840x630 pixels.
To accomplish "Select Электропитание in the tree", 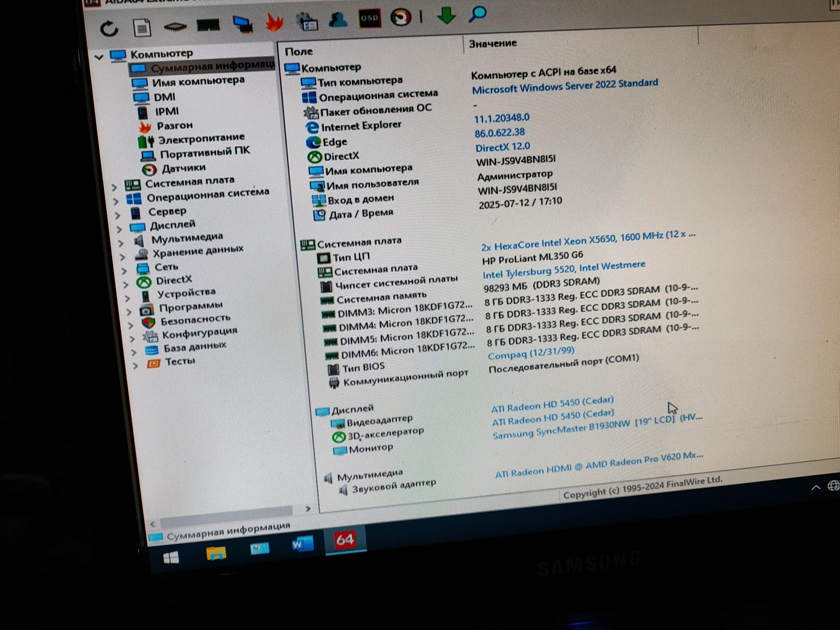I will click(191, 139).
